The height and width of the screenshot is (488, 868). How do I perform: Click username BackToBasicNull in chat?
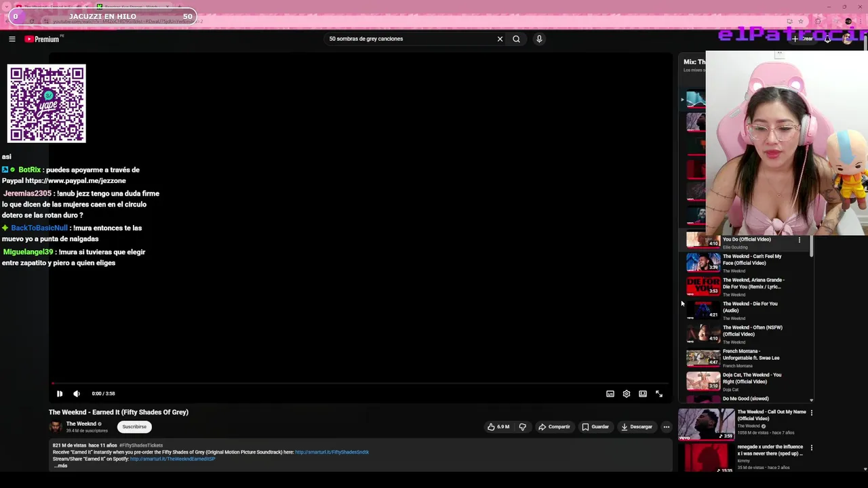[39, 228]
